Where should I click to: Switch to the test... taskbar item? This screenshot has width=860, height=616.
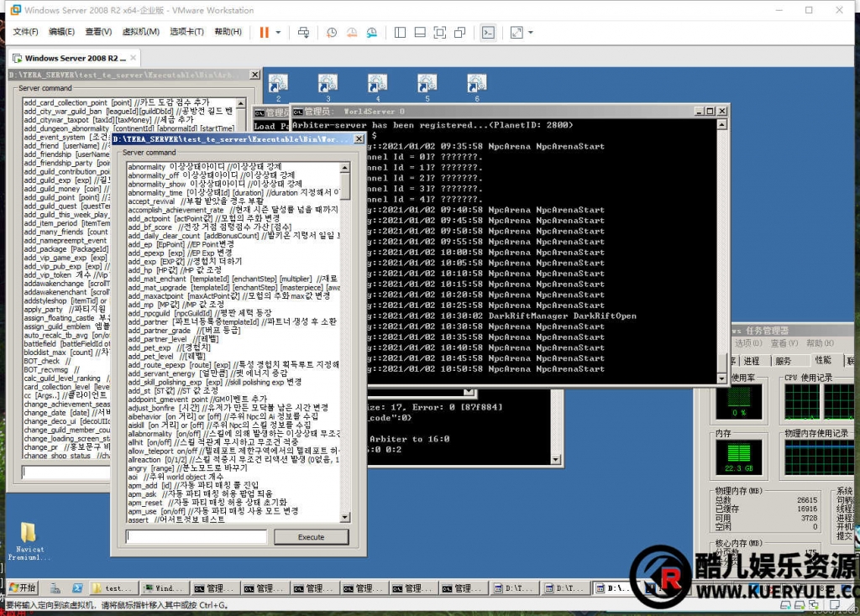coord(113,588)
